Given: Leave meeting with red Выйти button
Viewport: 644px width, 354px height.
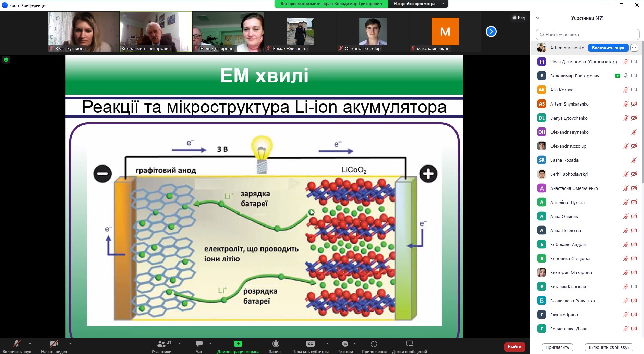Looking at the screenshot, I should coord(514,347).
